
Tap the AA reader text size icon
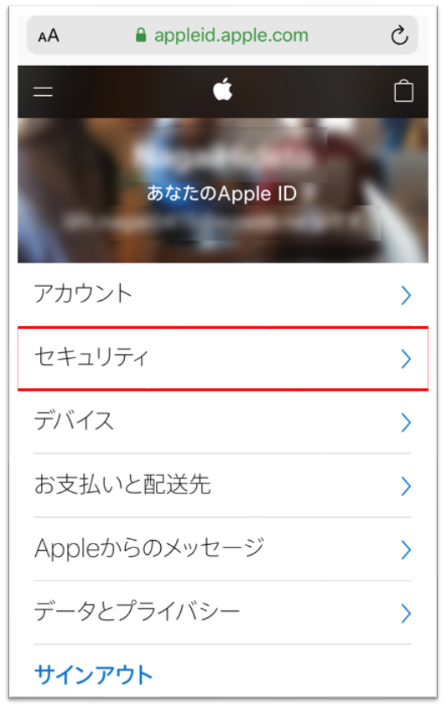tap(48, 36)
